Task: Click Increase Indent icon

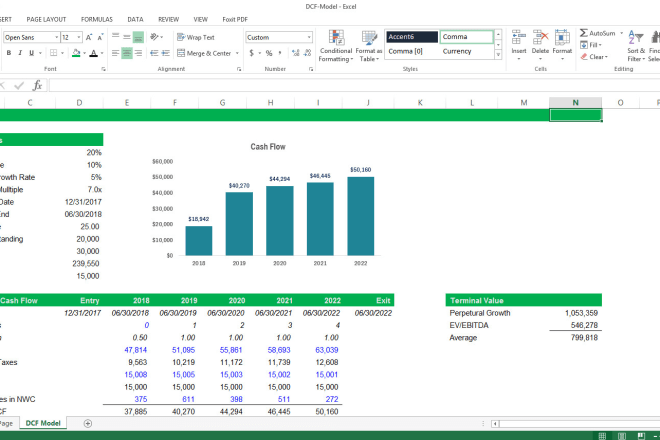Action: [x=165, y=53]
